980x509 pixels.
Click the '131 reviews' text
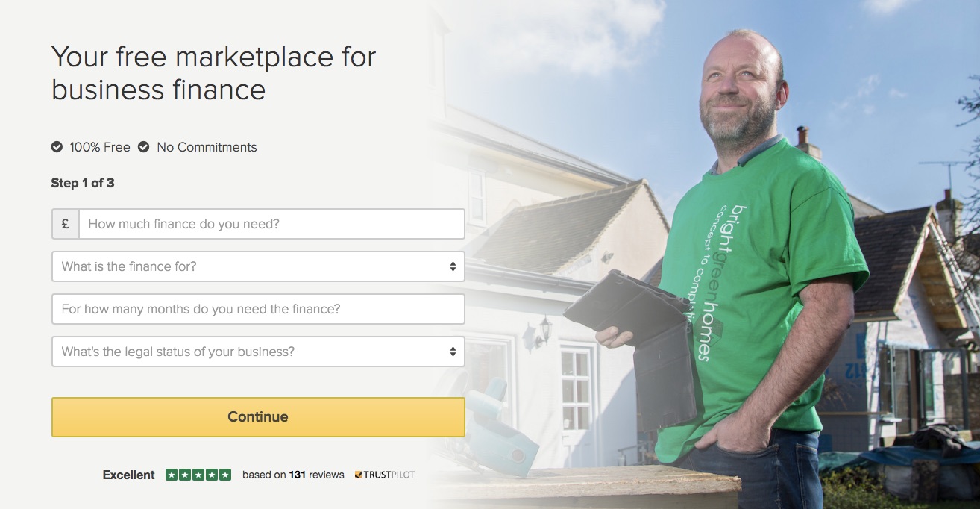tap(317, 475)
